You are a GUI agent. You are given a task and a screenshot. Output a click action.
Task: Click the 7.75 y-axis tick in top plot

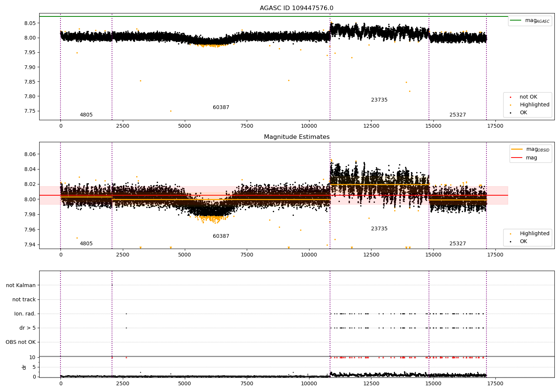pos(30,111)
